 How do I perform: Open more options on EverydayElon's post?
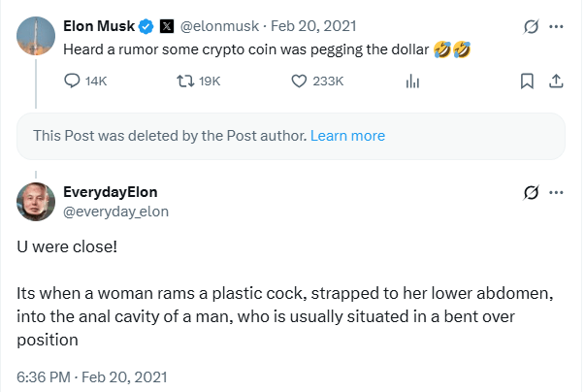click(556, 192)
